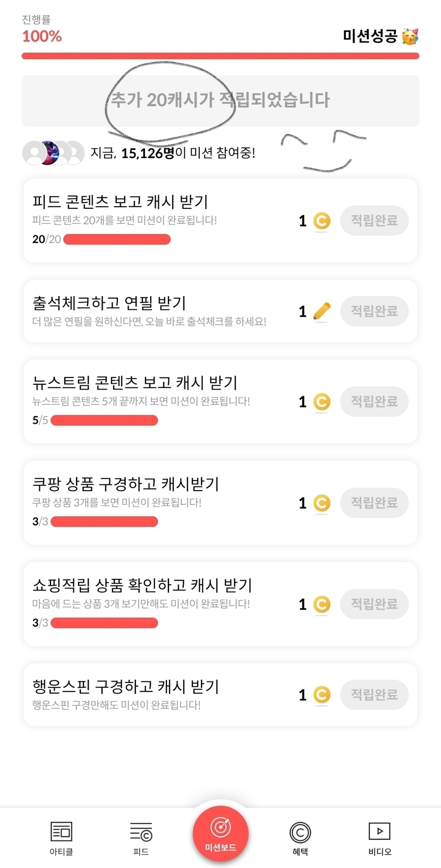441x868 pixels.
Task: Open the 피드 tab icon
Action: point(141,832)
